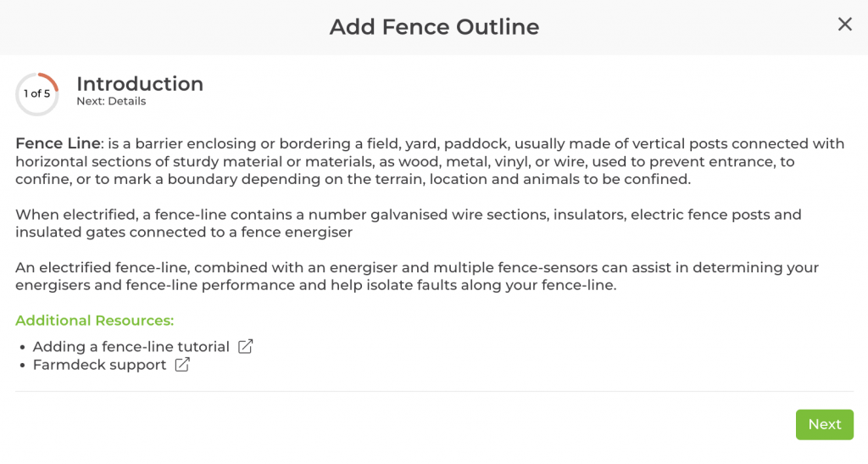
Task: Open the Farmdeck support link
Action: click(x=99, y=365)
